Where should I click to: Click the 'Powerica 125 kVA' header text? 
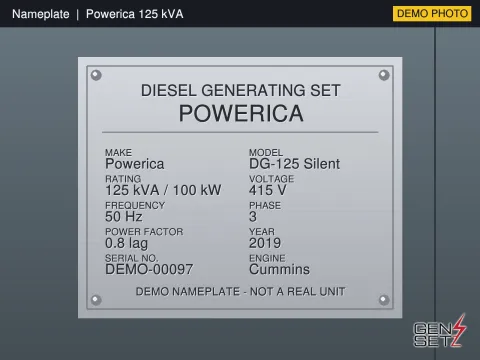pos(135,14)
